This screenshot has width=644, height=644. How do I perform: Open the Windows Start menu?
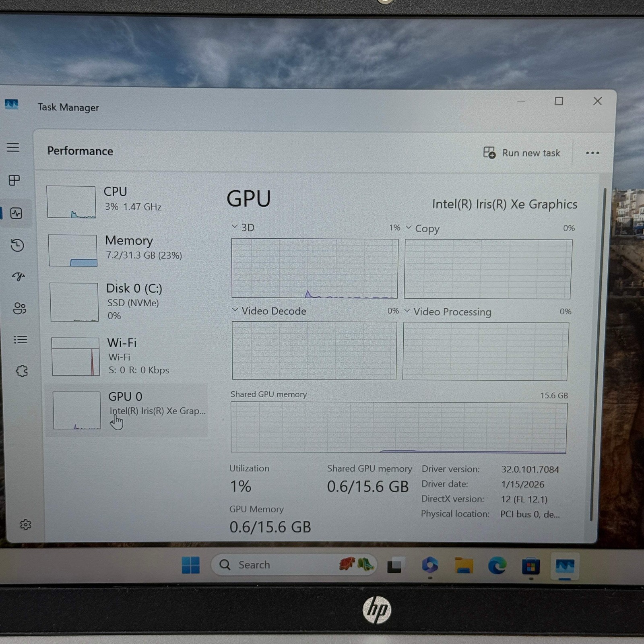pos(190,565)
